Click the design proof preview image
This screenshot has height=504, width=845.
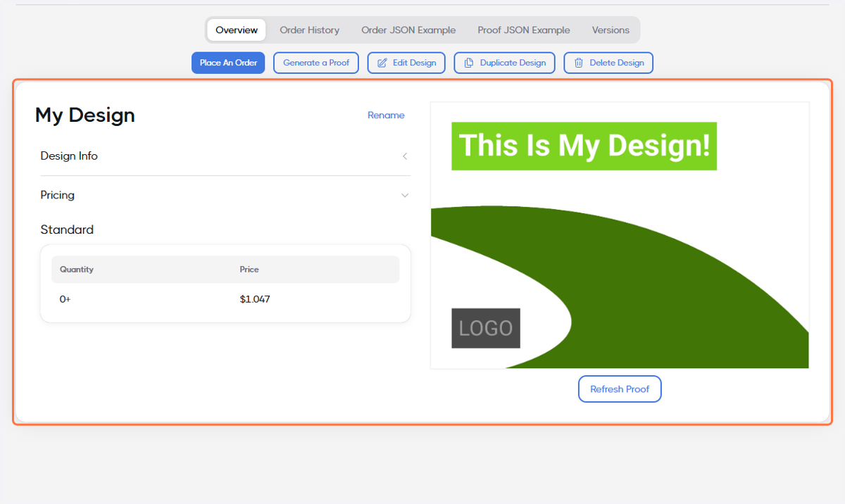tap(620, 235)
